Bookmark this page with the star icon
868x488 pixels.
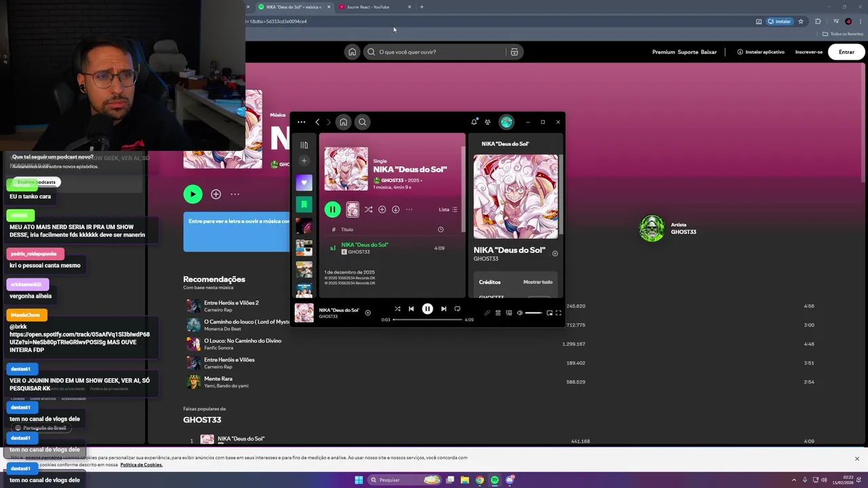click(801, 21)
